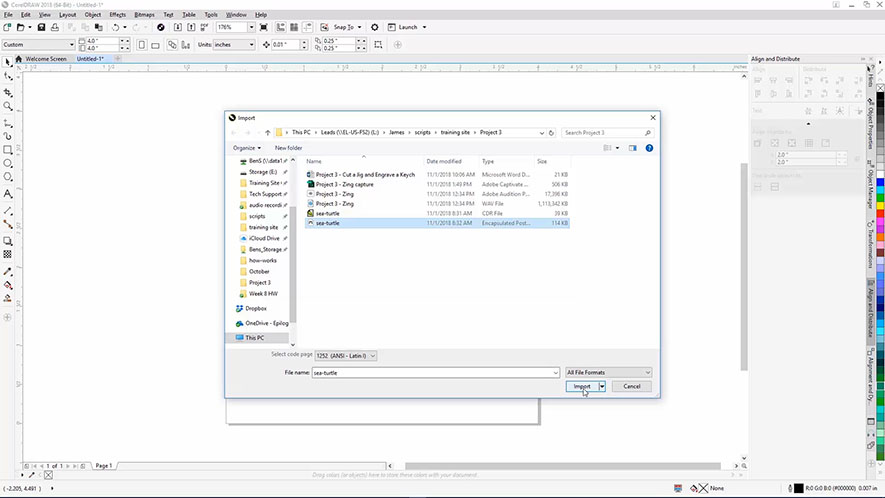
Task: Open the Zoom level dropdown showing 176%
Action: (x=251, y=27)
